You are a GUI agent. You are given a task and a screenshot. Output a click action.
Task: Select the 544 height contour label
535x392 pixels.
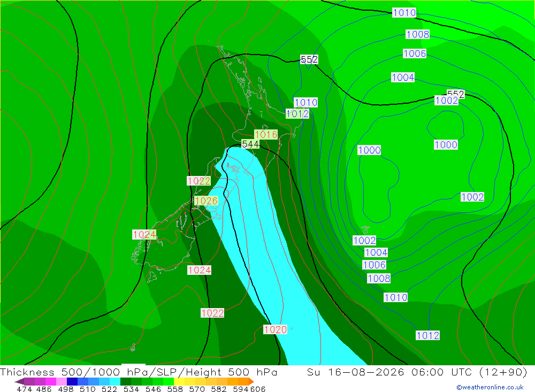click(x=250, y=144)
